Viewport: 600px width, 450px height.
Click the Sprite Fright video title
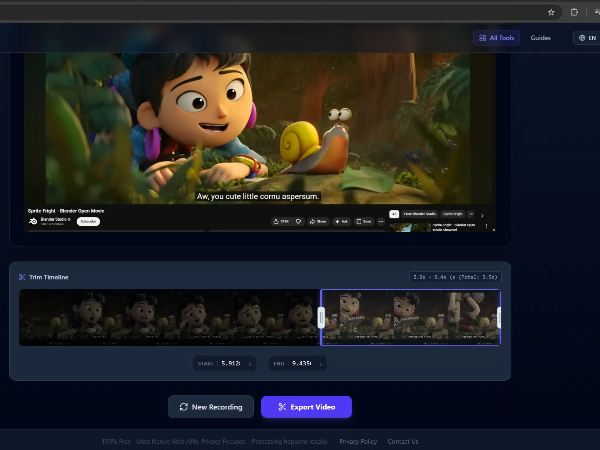[x=66, y=211]
